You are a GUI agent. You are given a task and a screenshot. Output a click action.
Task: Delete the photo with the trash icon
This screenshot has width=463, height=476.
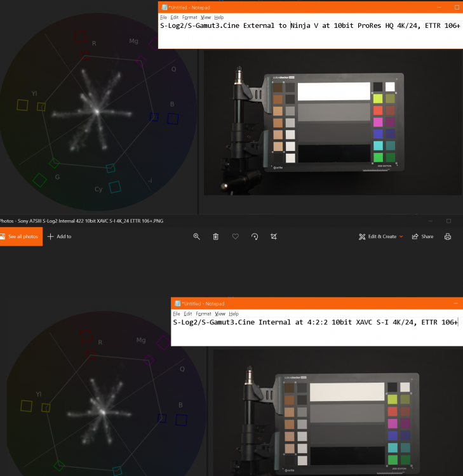216,236
